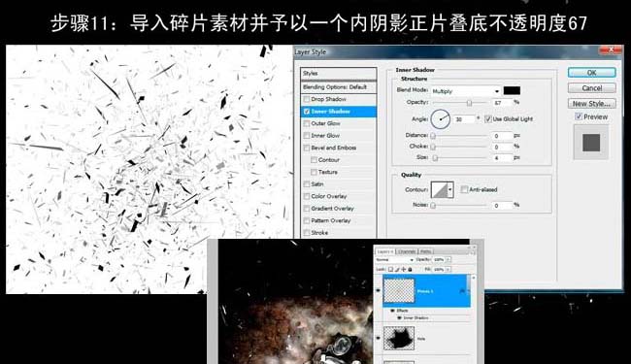Enable the Gradient Overlay checkbox
Image resolution: width=631 pixels, height=364 pixels.
tap(307, 209)
